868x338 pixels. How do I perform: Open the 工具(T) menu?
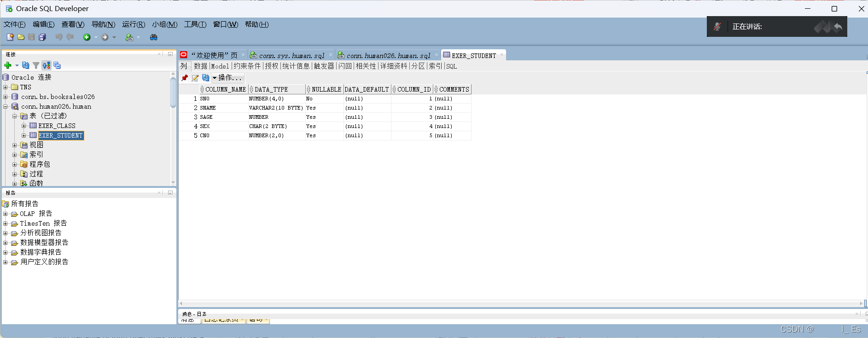click(195, 24)
